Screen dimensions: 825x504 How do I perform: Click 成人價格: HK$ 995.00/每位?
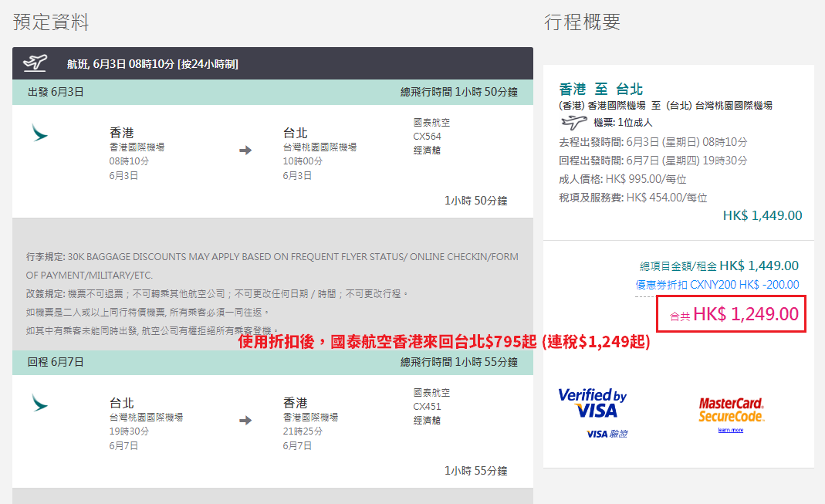click(x=623, y=179)
